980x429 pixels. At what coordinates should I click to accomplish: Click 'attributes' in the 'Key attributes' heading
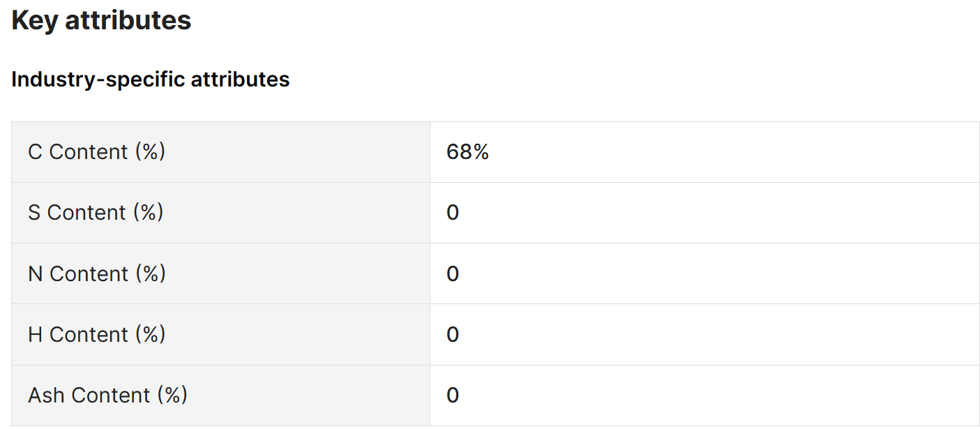[128, 20]
